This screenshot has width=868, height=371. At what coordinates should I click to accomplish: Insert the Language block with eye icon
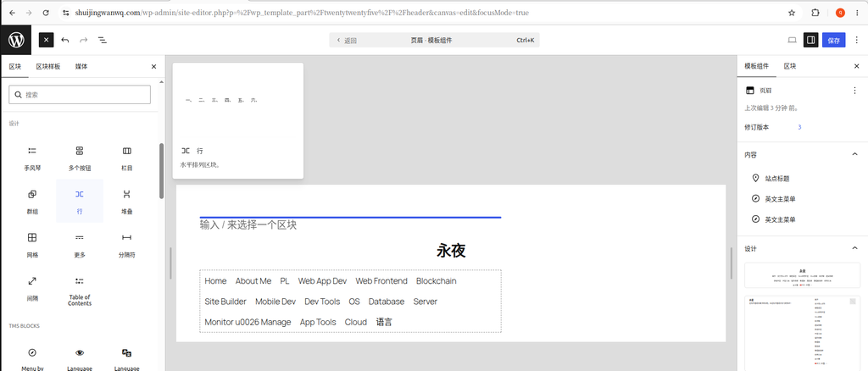80,359
